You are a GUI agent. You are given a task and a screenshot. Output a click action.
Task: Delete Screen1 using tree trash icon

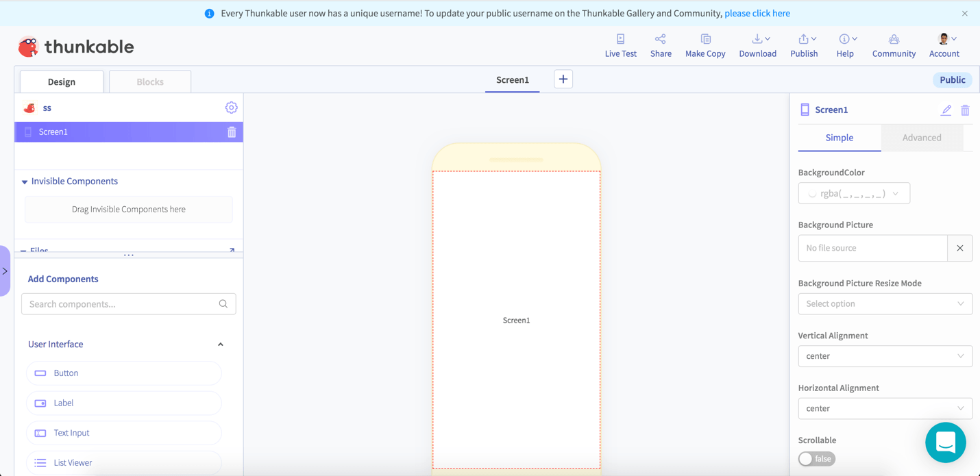coord(232,132)
